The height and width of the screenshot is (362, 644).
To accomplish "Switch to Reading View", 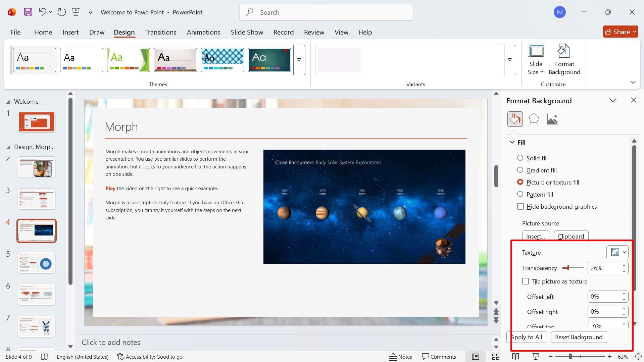I will [515, 357].
